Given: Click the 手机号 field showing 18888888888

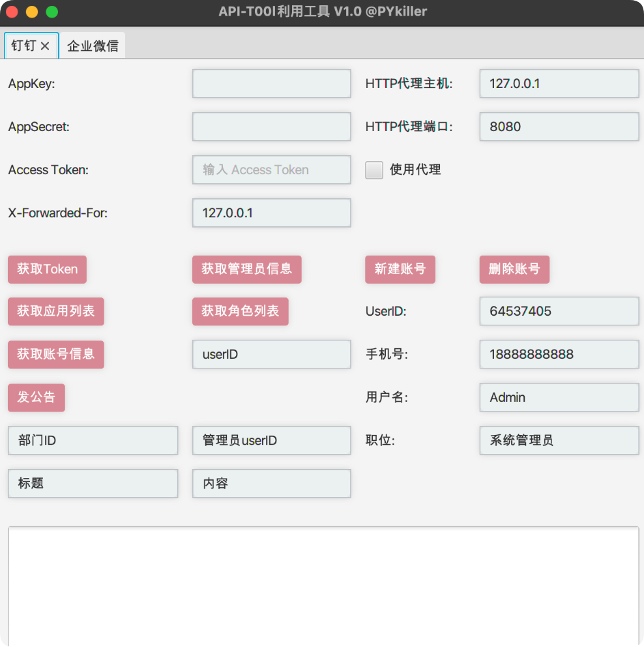Looking at the screenshot, I should click(x=559, y=354).
